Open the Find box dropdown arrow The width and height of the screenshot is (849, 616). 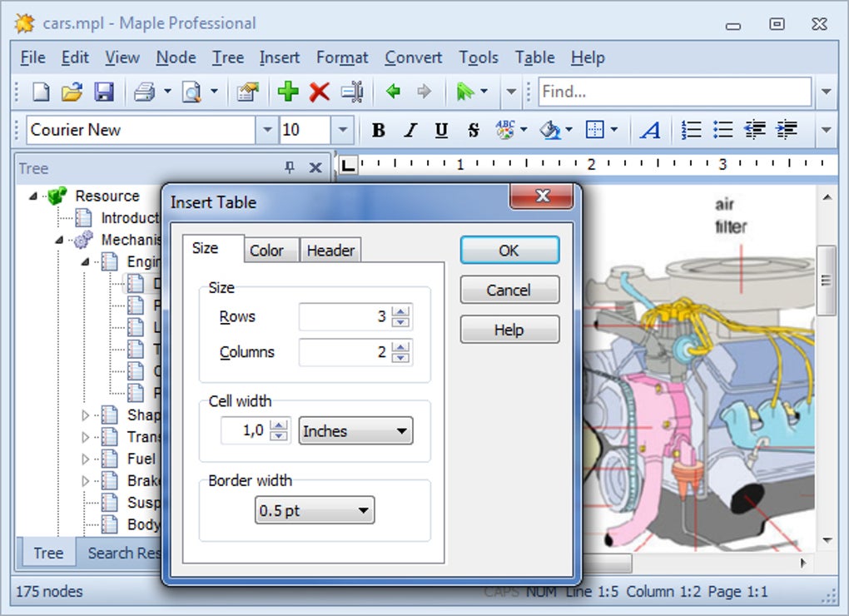[x=827, y=92]
